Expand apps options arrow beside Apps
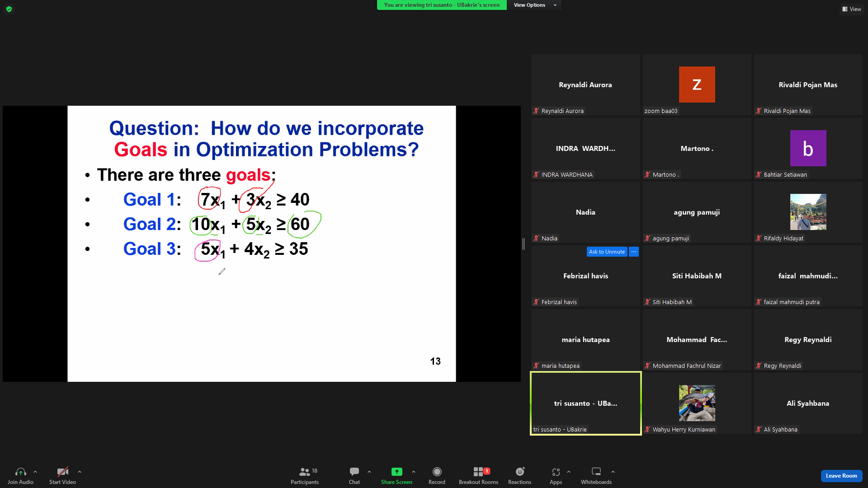Screen dimensions: 868x488 (569, 472)
